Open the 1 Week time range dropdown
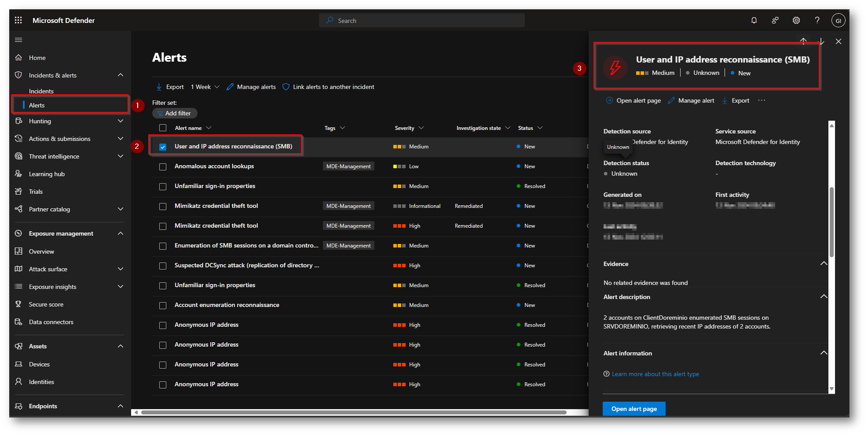The image size is (868, 436). (x=205, y=87)
